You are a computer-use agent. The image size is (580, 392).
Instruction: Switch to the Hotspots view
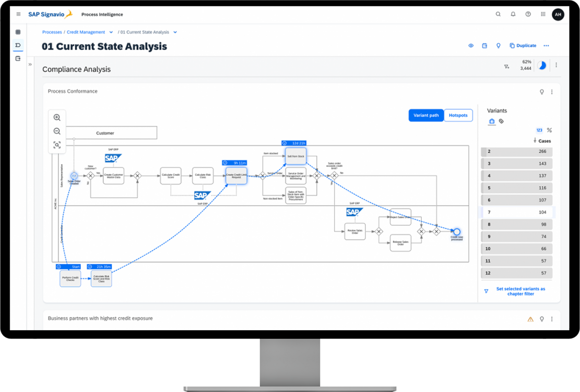click(x=458, y=115)
